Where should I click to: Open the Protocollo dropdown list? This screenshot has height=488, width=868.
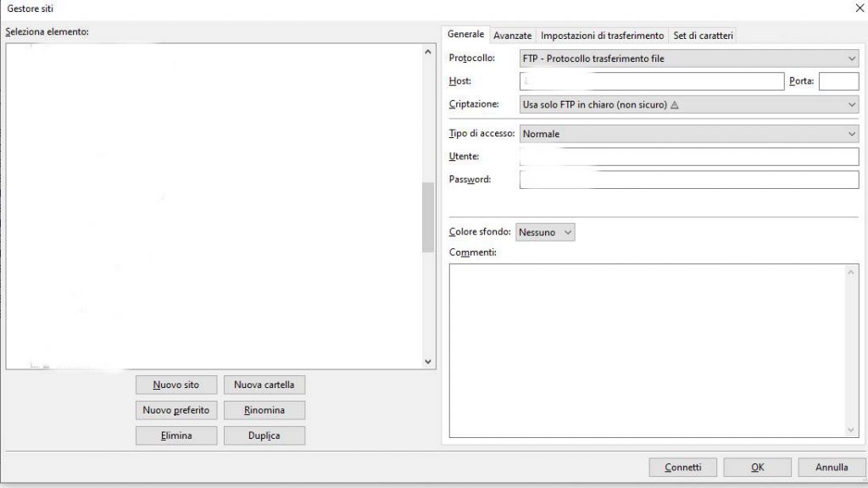(688, 58)
